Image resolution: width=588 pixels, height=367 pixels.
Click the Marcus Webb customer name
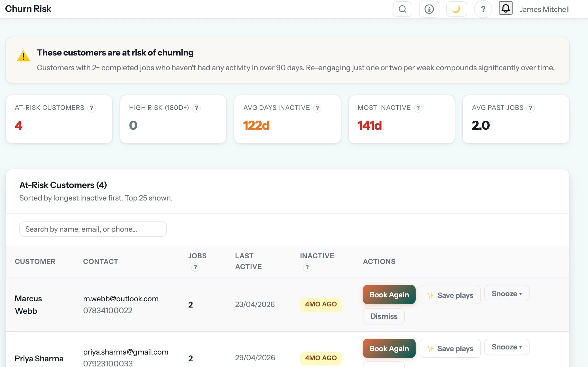(28, 305)
